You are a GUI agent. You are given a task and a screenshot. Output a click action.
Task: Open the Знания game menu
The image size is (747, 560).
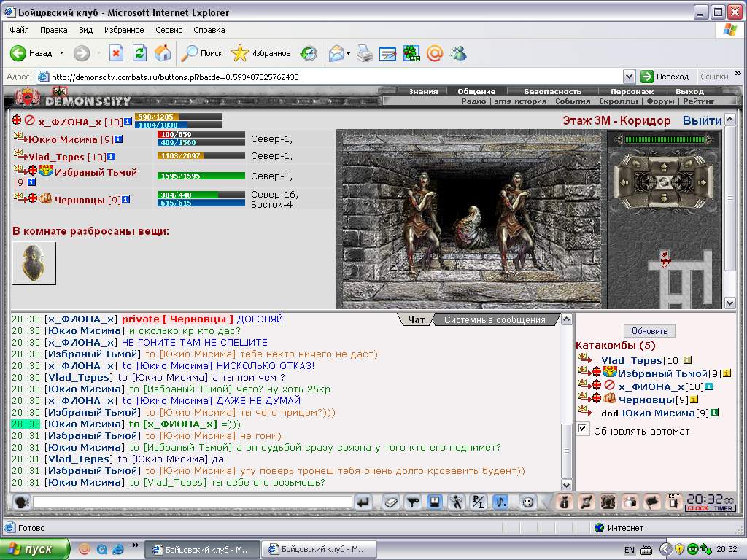tap(423, 91)
